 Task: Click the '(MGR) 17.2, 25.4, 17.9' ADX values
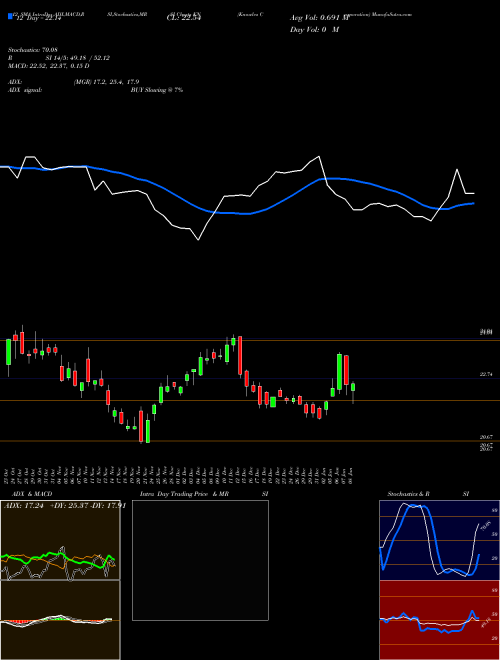106,82
